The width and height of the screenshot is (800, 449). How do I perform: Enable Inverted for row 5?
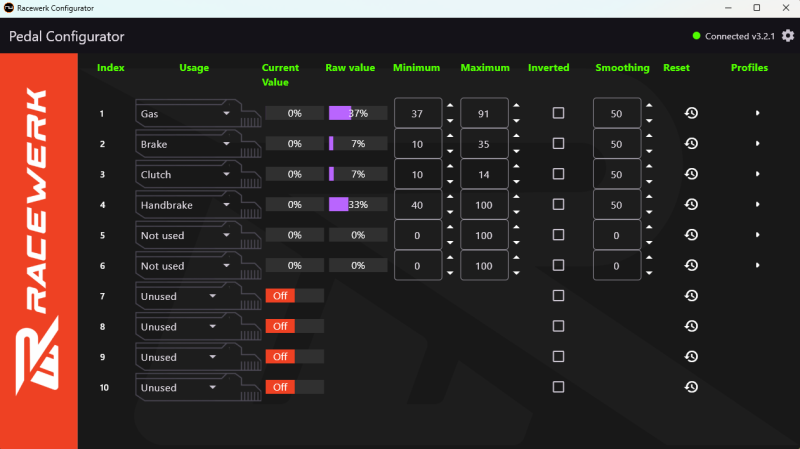click(558, 235)
